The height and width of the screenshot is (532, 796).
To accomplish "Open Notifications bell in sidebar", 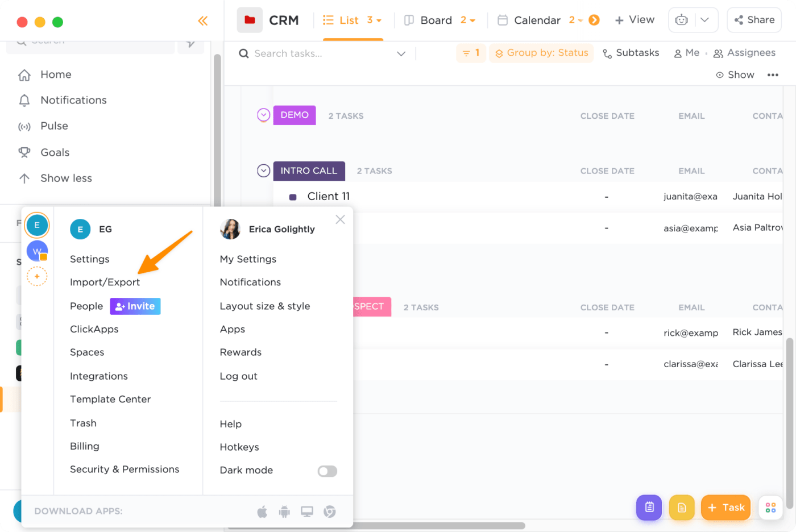I will [x=24, y=101].
